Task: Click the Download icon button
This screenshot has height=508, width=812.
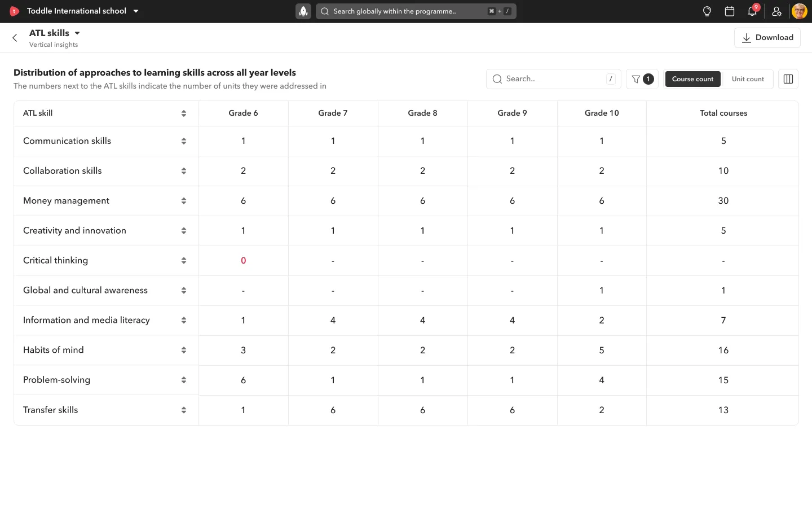Action: click(745, 37)
